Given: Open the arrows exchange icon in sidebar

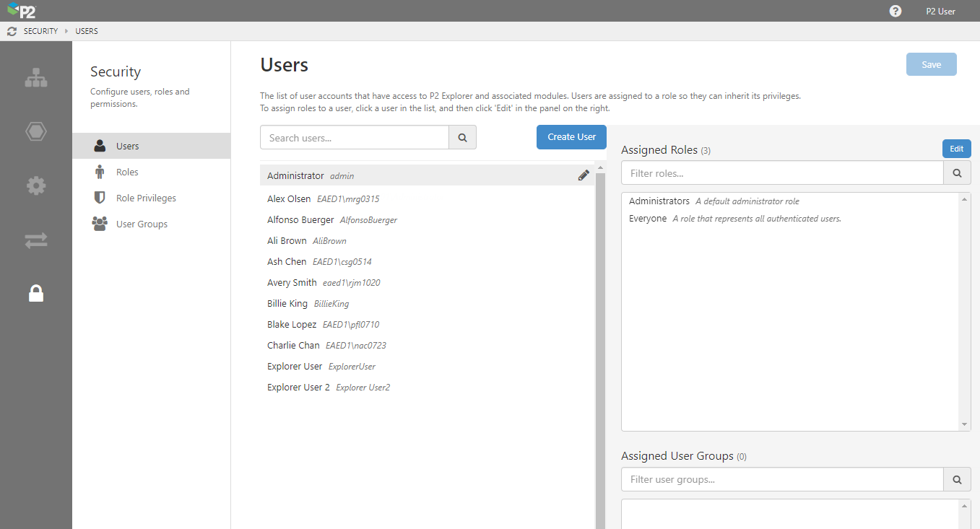Looking at the screenshot, I should pos(36,240).
